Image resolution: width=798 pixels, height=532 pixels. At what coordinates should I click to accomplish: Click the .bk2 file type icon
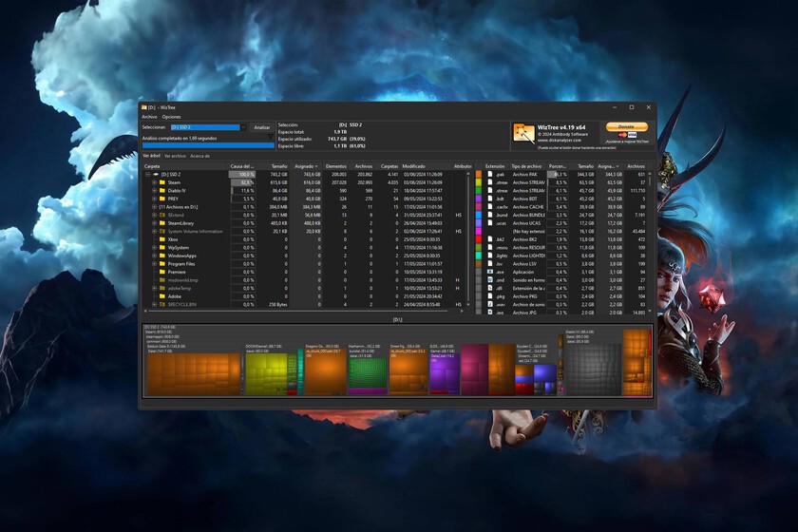[x=489, y=239]
